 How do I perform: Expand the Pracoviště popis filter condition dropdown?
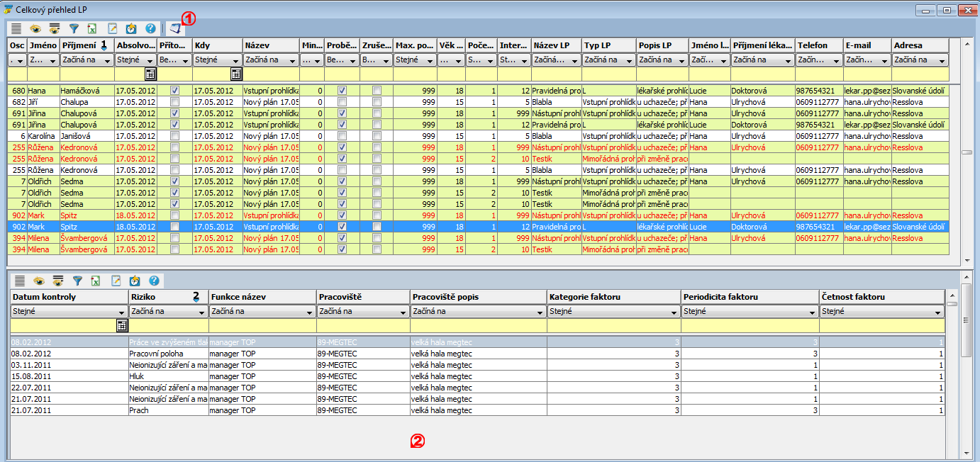click(x=539, y=312)
